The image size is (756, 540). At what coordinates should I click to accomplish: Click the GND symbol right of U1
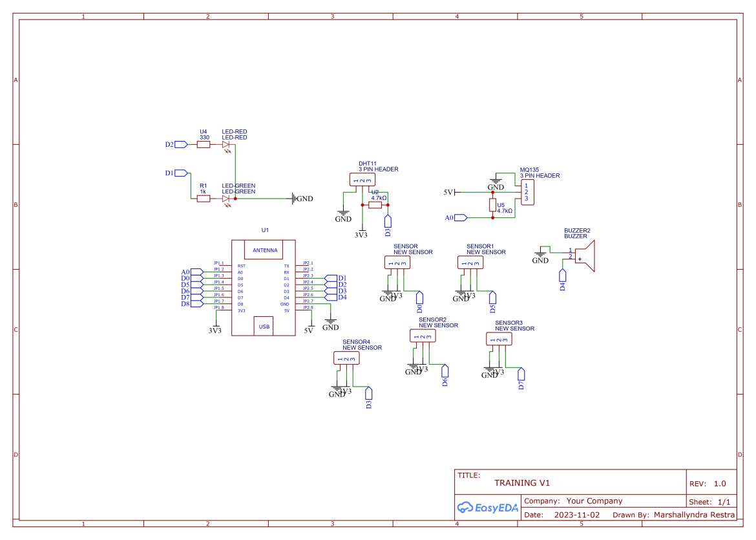pos(331,323)
